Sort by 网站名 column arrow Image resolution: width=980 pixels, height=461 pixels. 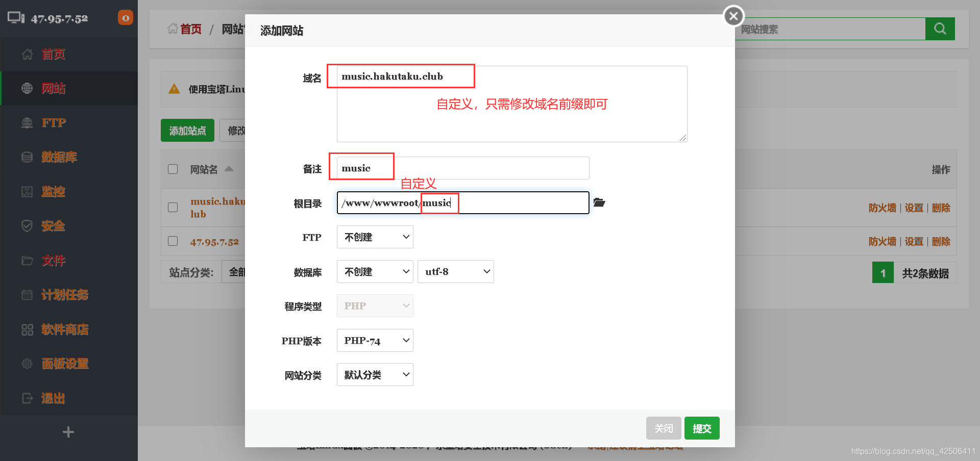(229, 169)
